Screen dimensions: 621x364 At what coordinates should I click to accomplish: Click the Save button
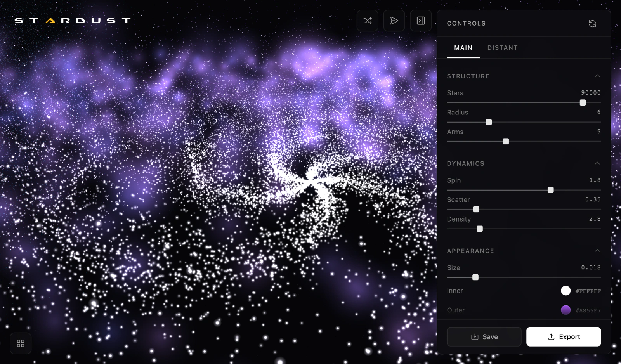[484, 337]
